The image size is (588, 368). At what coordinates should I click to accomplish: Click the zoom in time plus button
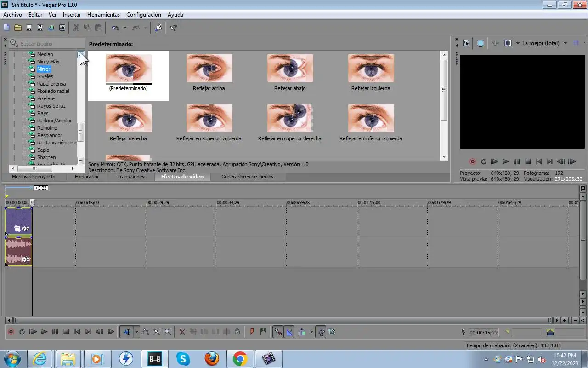point(565,321)
